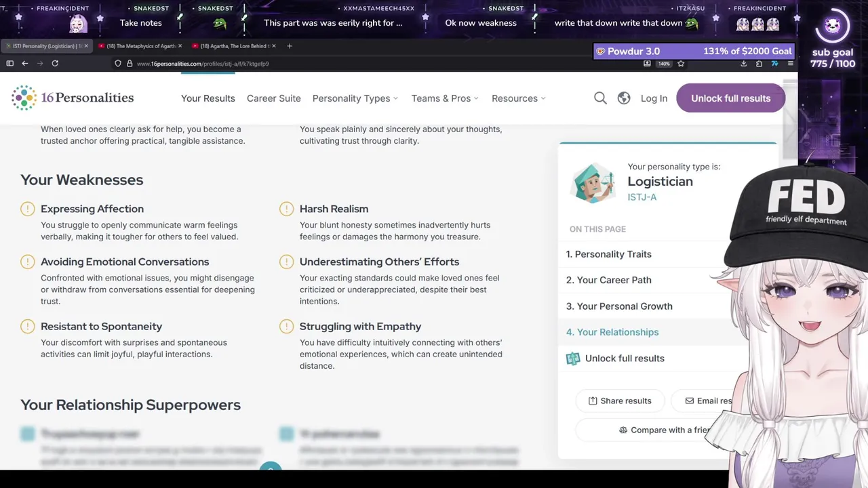The width and height of the screenshot is (868, 488).
Task: Click the Resistant to Spontaneity warning icon
Action: point(27,327)
